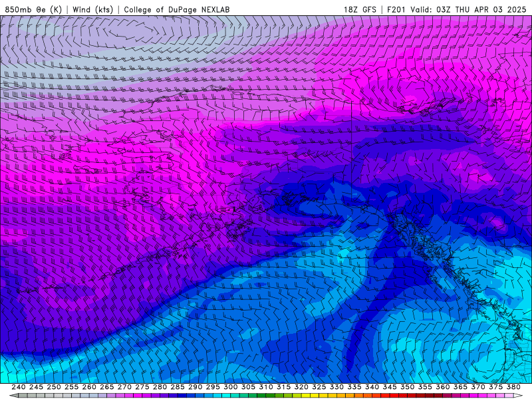Click the 340 legend value
Viewport: 532px width, 399px height.
(x=372, y=387)
